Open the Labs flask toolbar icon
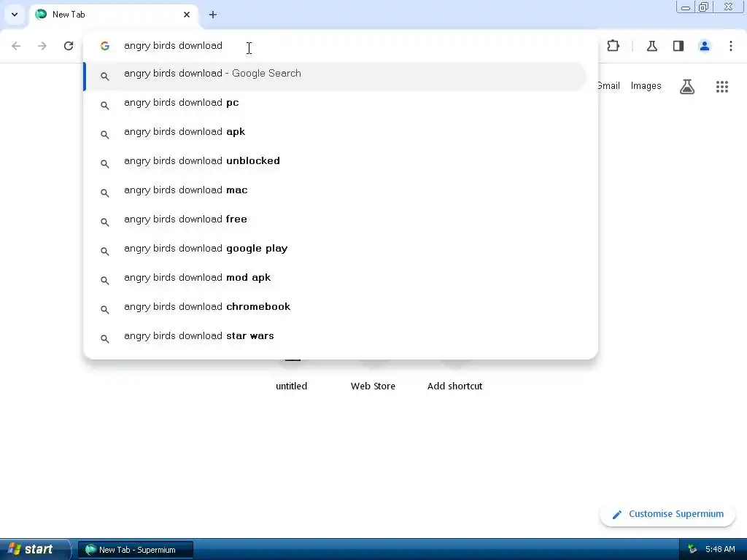Image resolution: width=747 pixels, height=560 pixels. pyautogui.click(x=651, y=46)
